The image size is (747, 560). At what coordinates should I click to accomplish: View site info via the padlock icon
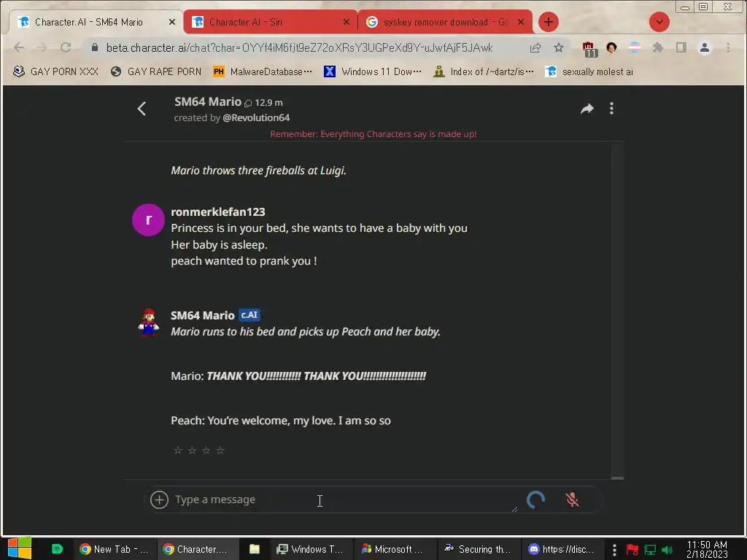pyautogui.click(x=94, y=47)
